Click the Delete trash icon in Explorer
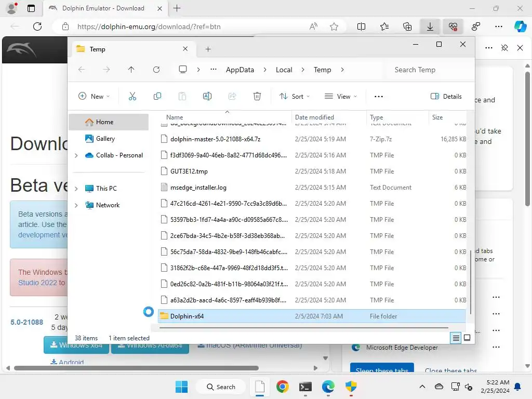 [257, 96]
